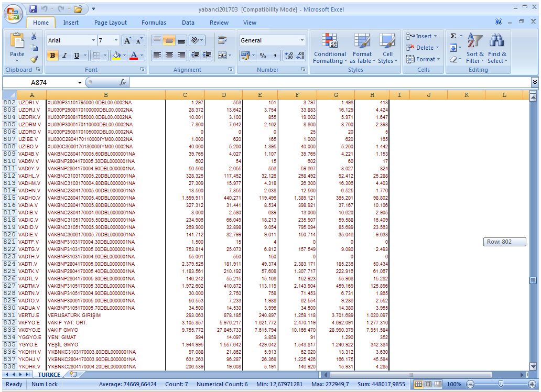Toggle middle vertical alignment
The image size is (541, 392).
pyautogui.click(x=169, y=41)
